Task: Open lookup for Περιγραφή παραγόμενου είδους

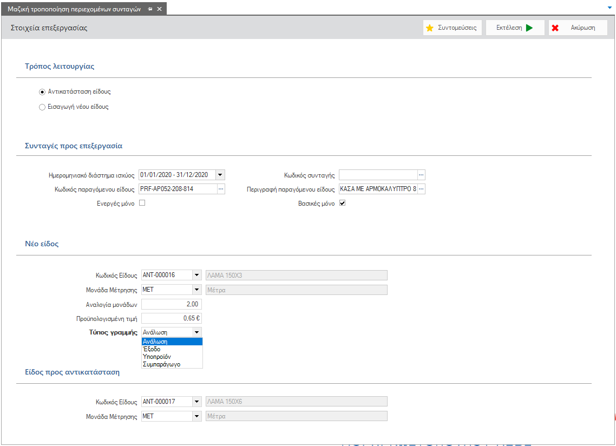Action: pyautogui.click(x=421, y=189)
